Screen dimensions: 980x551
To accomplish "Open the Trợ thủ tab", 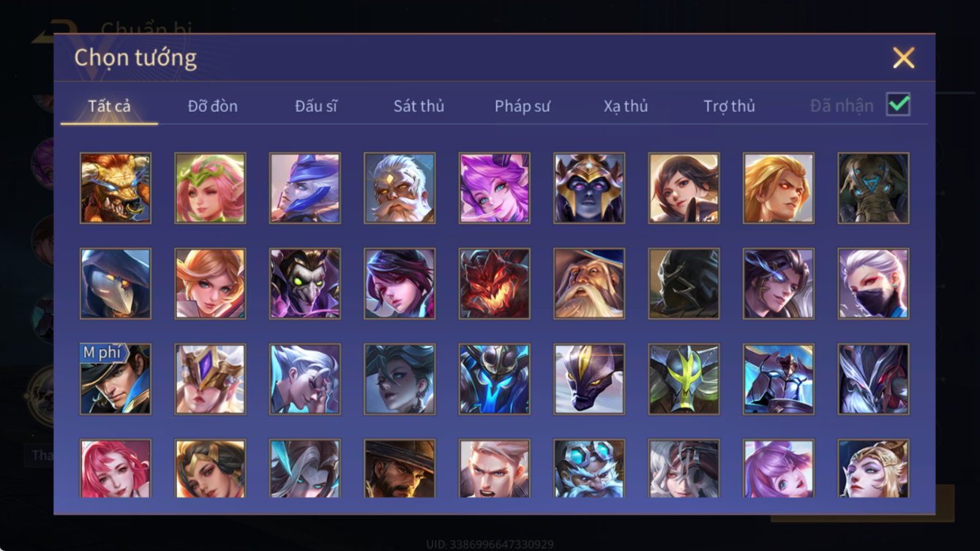I will (729, 106).
